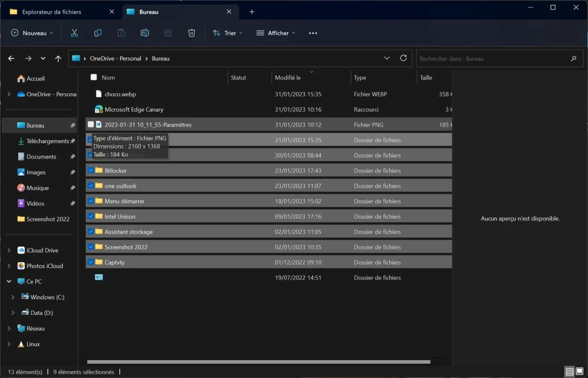
Task: Open the address bar history dropdown
Action: pos(387,58)
